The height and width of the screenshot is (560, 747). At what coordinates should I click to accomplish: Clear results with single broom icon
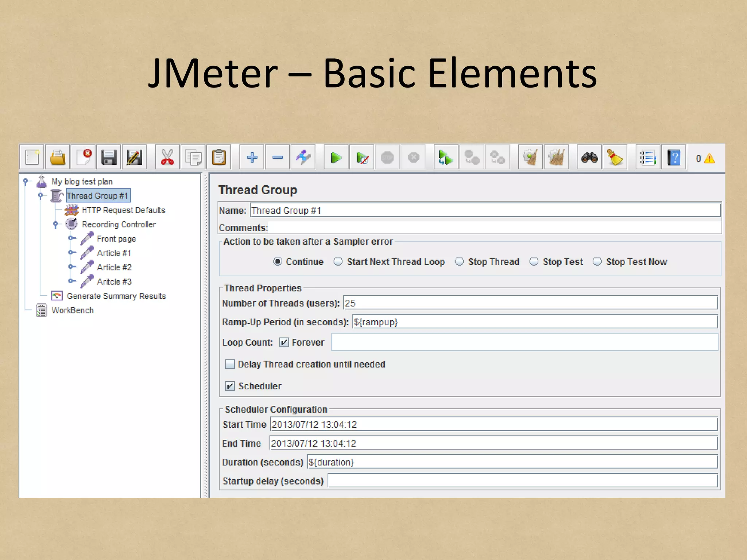pos(530,157)
